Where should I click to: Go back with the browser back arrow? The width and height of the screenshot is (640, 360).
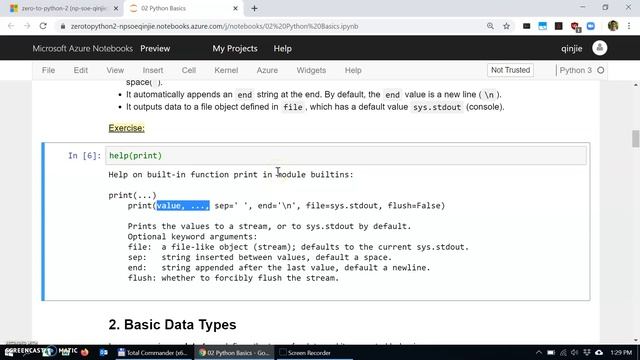pyautogui.click(x=11, y=26)
